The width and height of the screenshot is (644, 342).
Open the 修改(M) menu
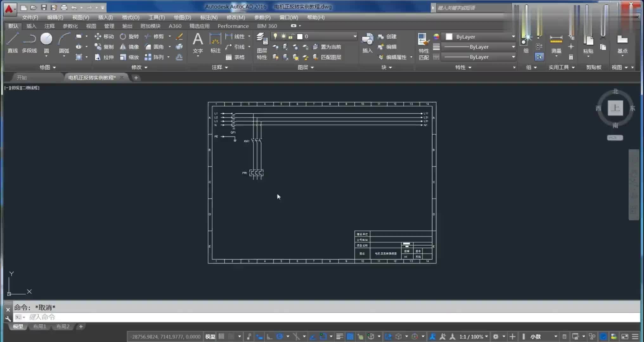(236, 17)
